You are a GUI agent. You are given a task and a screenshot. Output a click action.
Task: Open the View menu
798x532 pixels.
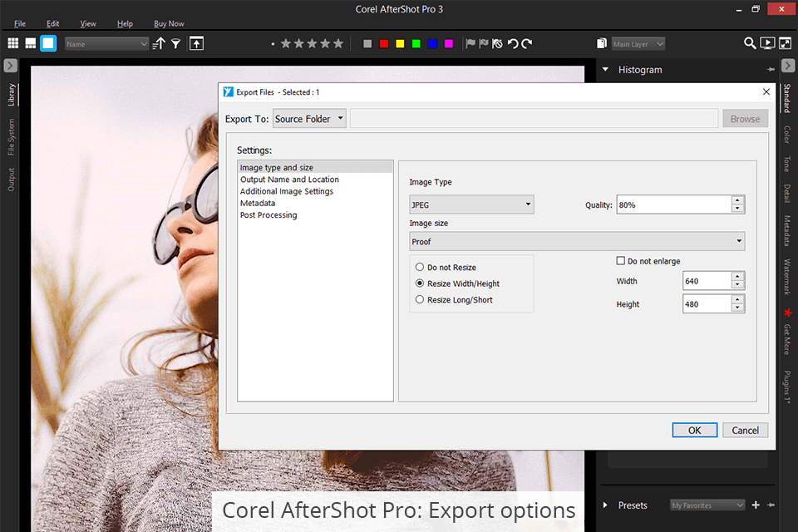[88, 24]
